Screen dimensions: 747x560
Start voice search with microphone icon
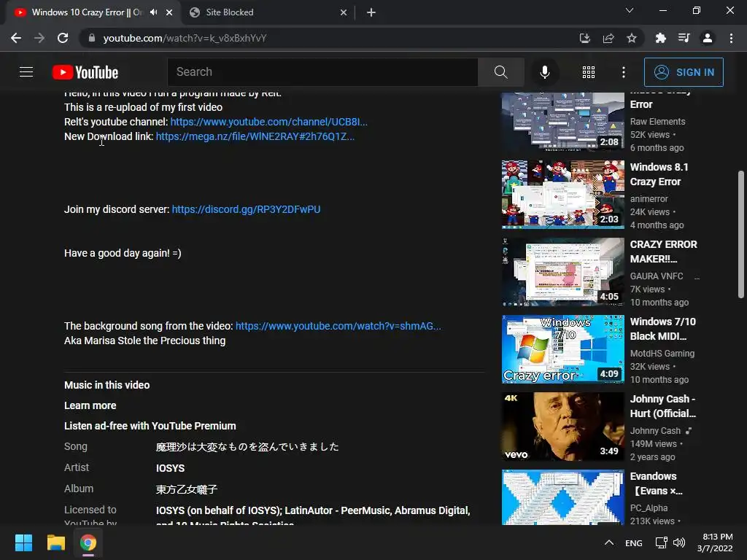click(x=544, y=72)
